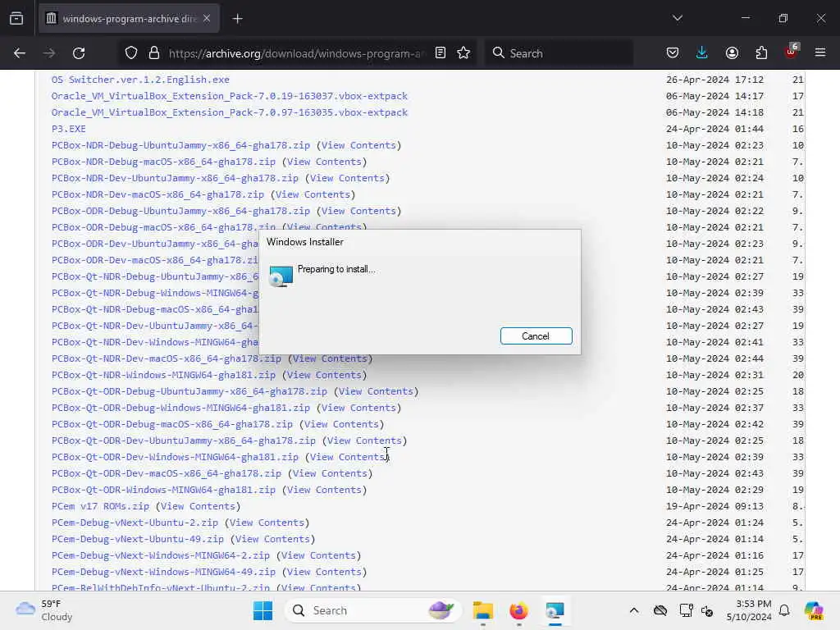
Task: Open PCBox-NDR-Dev-UbuntuJammy zip link
Action: point(175,178)
